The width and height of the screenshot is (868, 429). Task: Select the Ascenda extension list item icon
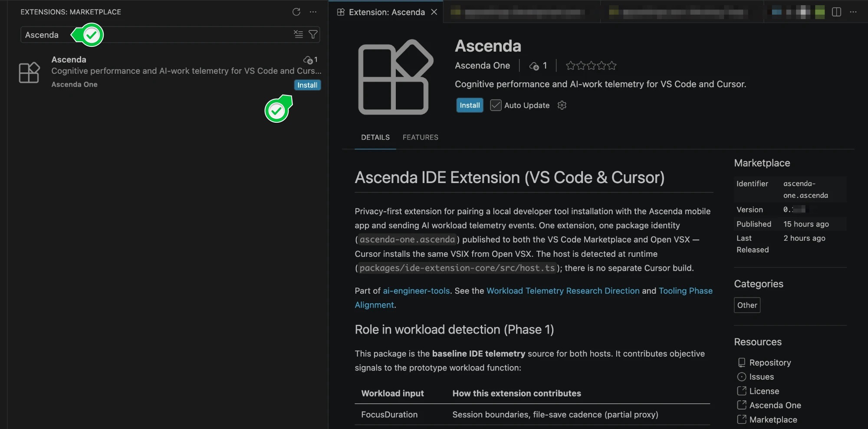pos(29,72)
